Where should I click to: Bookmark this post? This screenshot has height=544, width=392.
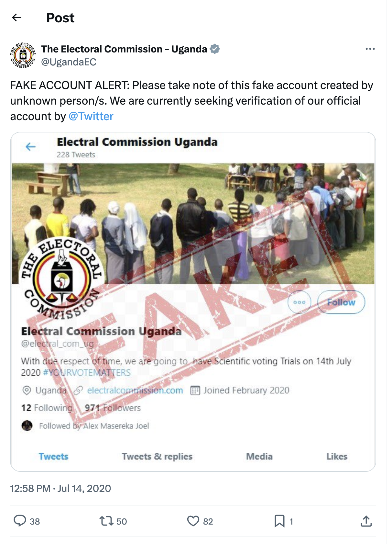tap(279, 521)
